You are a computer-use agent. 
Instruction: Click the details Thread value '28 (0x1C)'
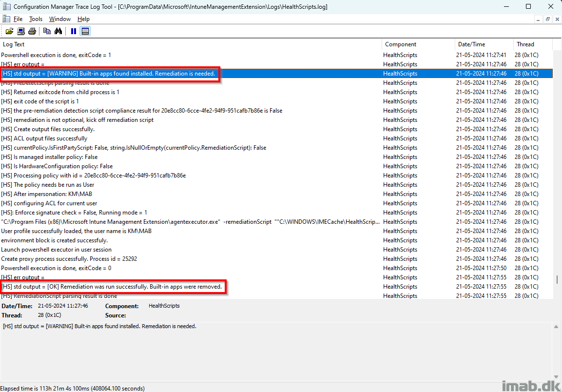point(49,315)
